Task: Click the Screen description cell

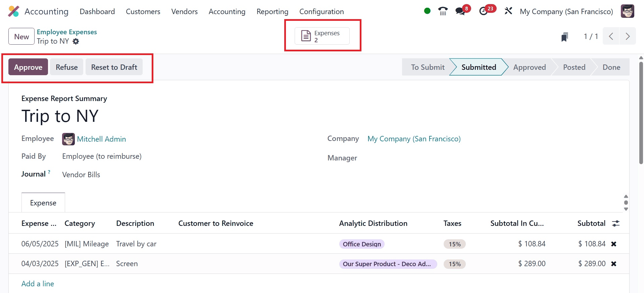Action: [x=127, y=263]
